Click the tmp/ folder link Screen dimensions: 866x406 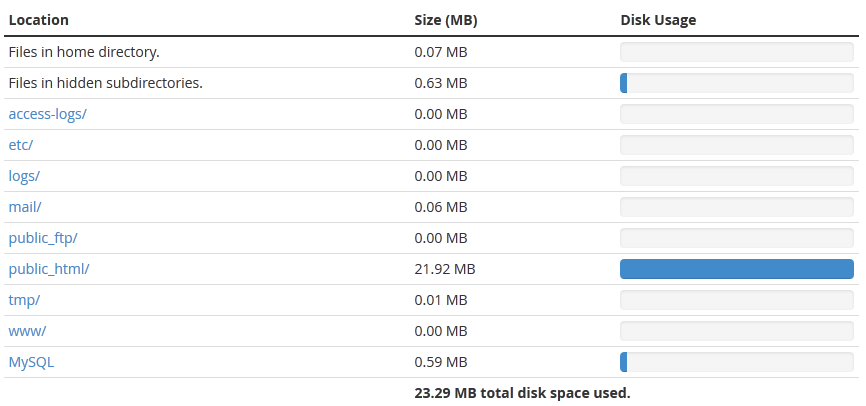coord(24,300)
